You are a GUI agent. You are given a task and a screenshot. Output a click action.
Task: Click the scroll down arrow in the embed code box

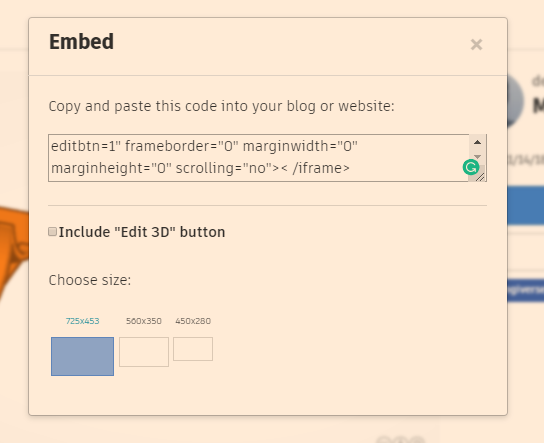(477, 156)
